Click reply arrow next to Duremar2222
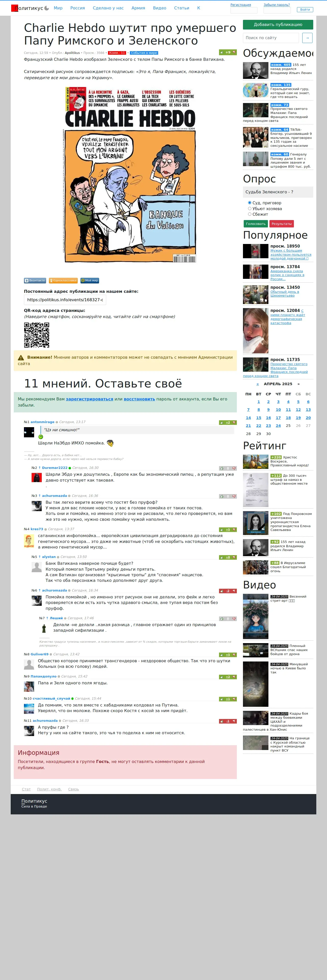This screenshot has width=327, height=980. click(x=39, y=468)
